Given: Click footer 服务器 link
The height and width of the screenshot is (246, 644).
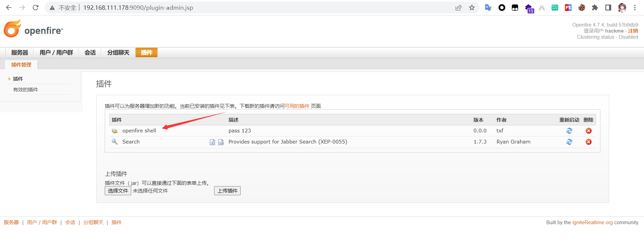Looking at the screenshot, I should [11, 222].
